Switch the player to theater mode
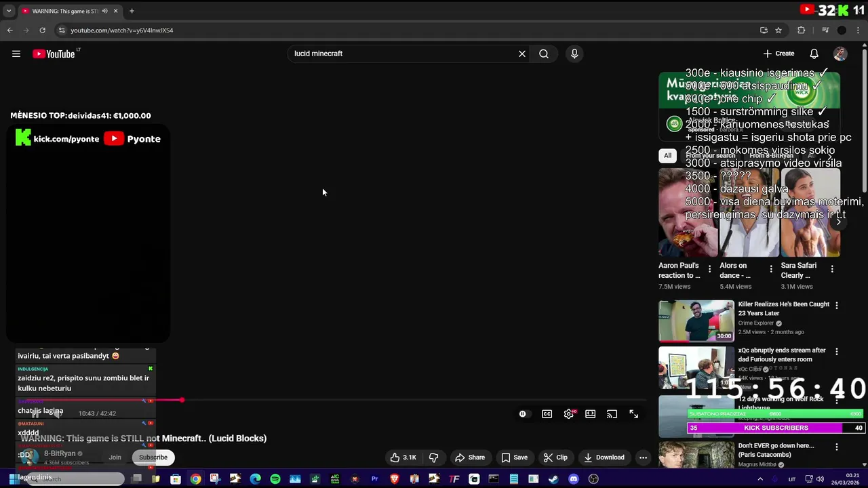This screenshot has height=488, width=868. point(591,413)
